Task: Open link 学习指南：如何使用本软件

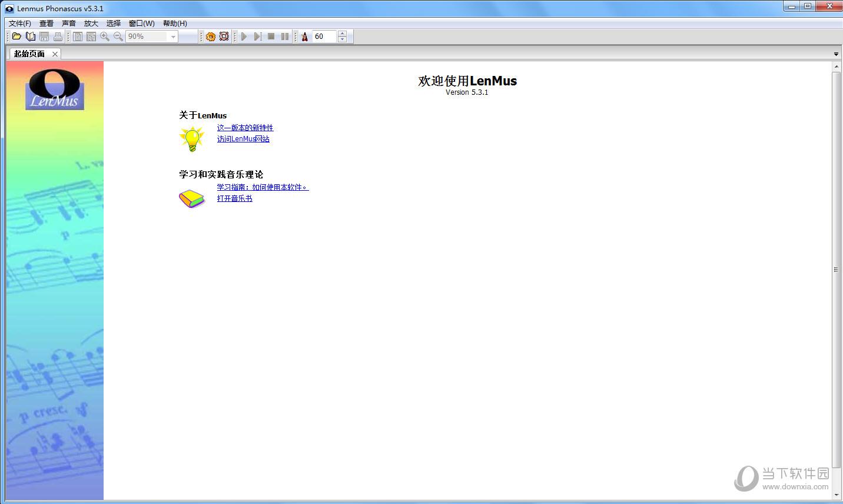Action: pyautogui.click(x=263, y=187)
